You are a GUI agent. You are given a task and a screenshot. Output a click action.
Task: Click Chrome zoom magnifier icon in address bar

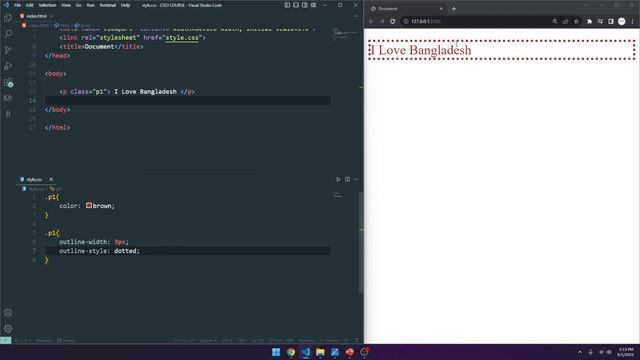click(x=555, y=21)
